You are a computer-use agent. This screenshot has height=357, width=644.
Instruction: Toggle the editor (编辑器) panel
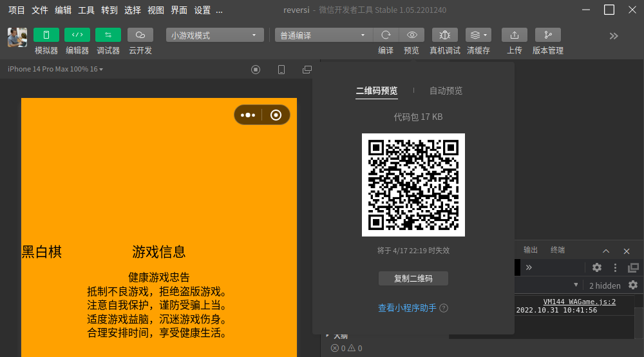(77, 35)
